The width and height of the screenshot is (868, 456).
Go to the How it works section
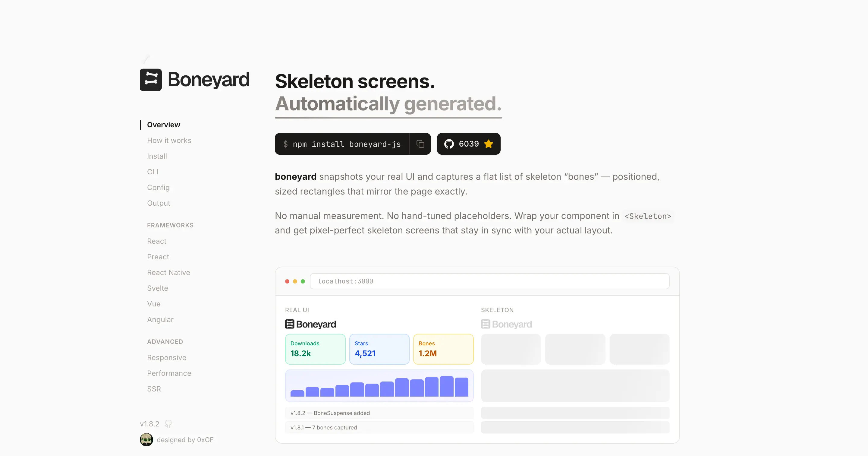click(x=169, y=140)
